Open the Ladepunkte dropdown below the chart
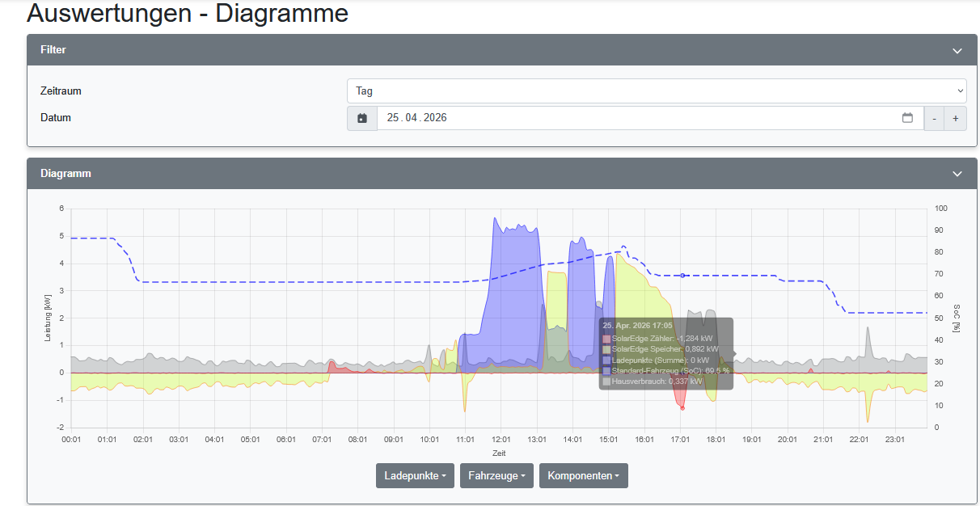 tap(414, 475)
